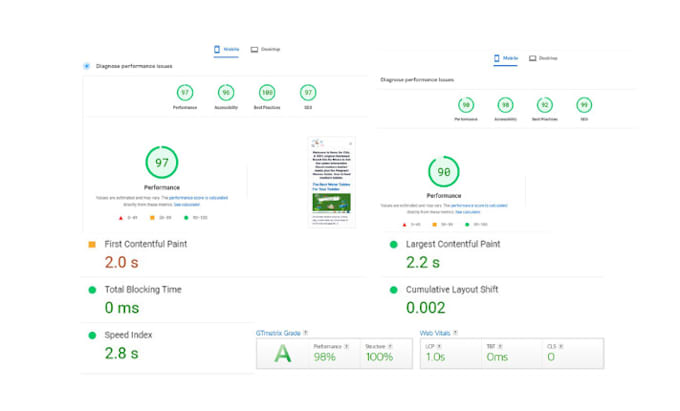Switch to Desktop tab in left report
This screenshot has width=680, height=411.
(x=265, y=49)
